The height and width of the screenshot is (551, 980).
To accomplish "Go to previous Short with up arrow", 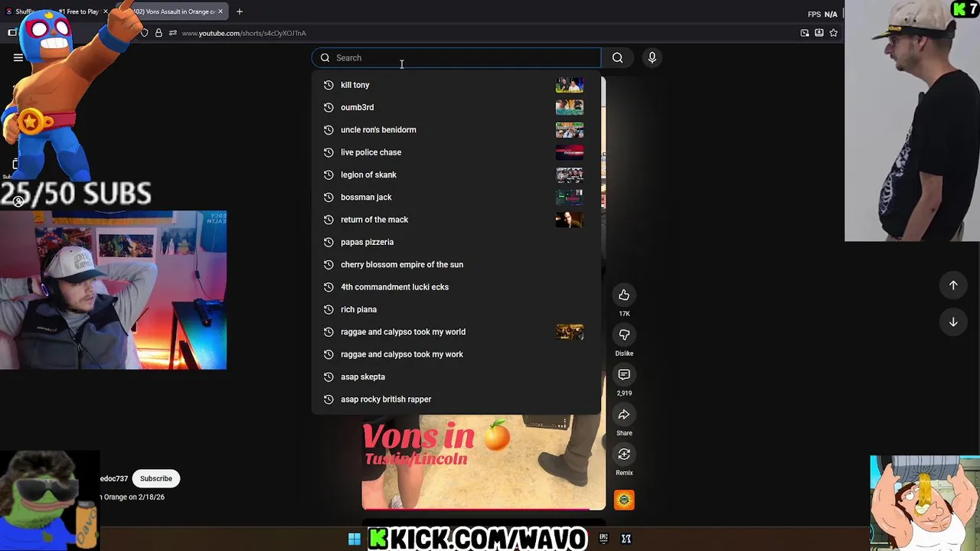I will 953,285.
